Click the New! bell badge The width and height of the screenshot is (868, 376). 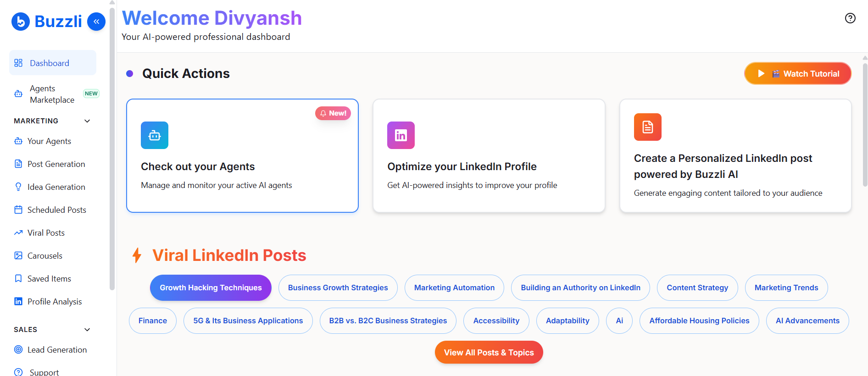click(333, 113)
